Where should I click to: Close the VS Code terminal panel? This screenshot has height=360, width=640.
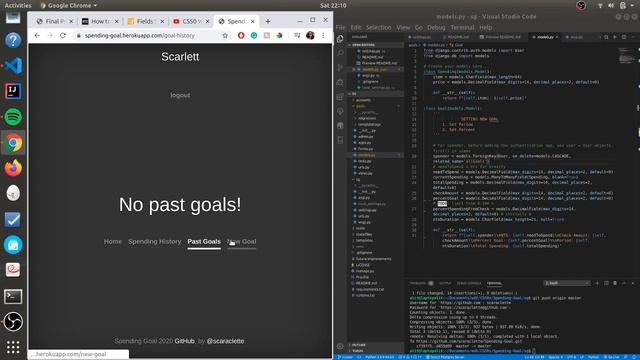pyautogui.click(x=633, y=283)
